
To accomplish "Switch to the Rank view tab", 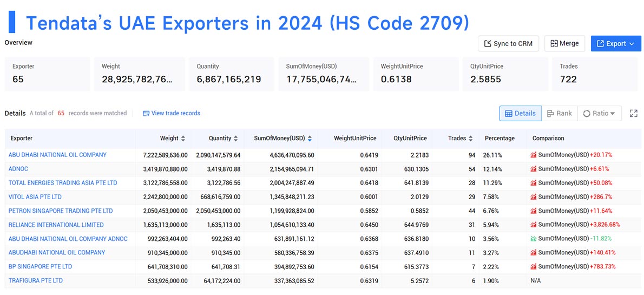I will click(x=560, y=113).
